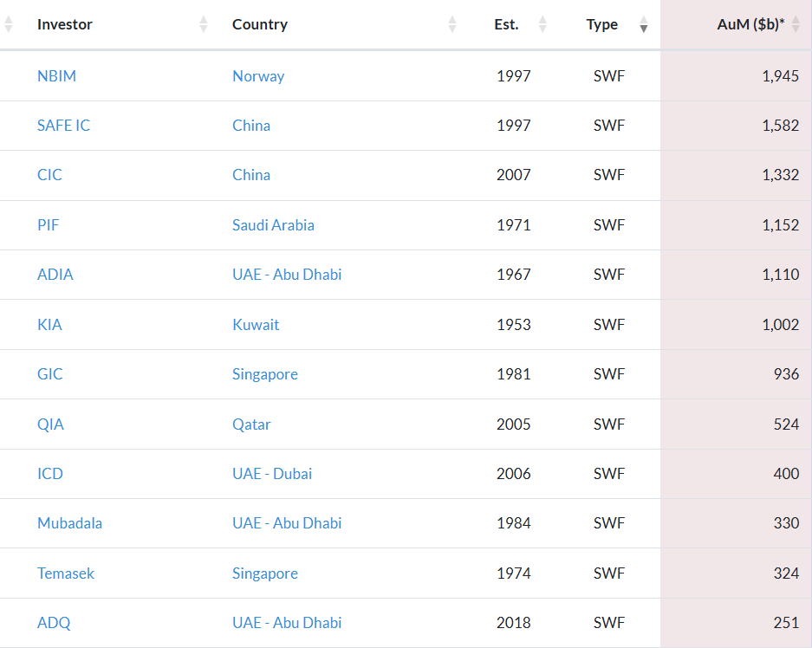This screenshot has width=812, height=648.
Task: Click the Type column header
Action: click(601, 24)
